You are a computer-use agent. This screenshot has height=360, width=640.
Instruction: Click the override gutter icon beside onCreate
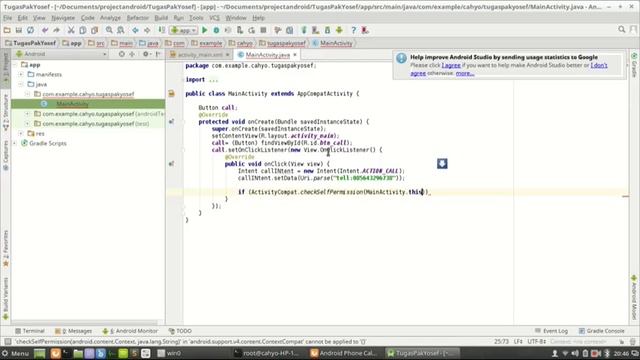pyautogui.click(x=171, y=122)
